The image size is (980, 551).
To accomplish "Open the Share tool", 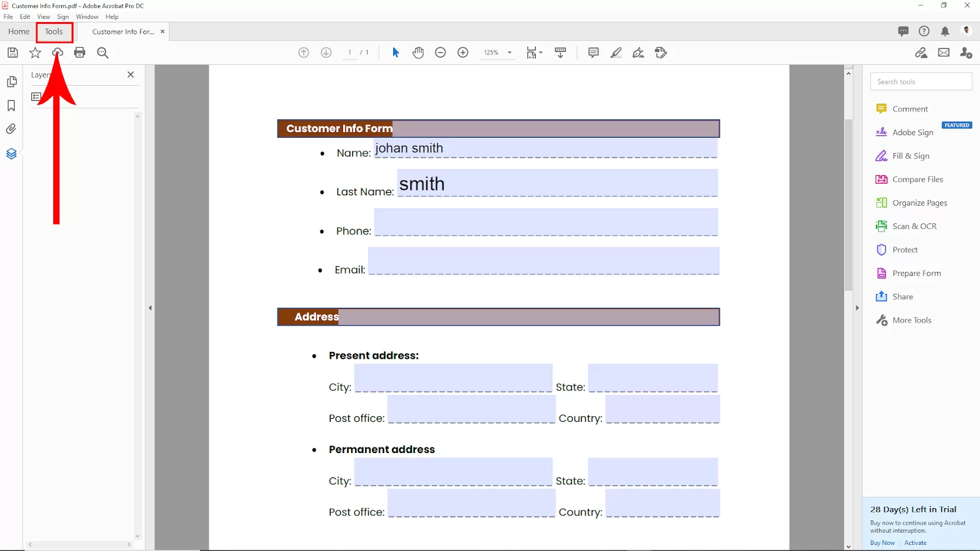I will tap(894, 297).
